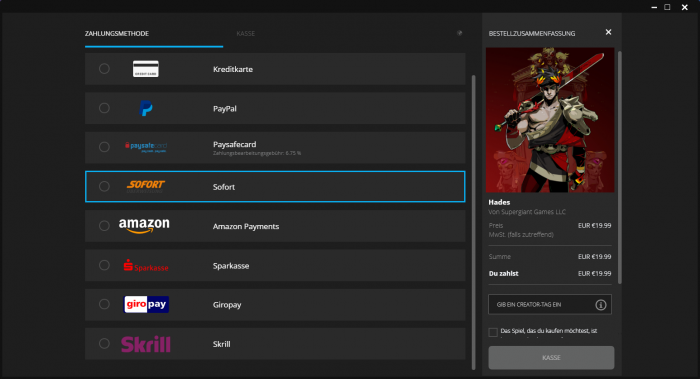Viewport: 700px width, 379px height.
Task: Click the Paysafecard processing fee note
Action: 257,153
